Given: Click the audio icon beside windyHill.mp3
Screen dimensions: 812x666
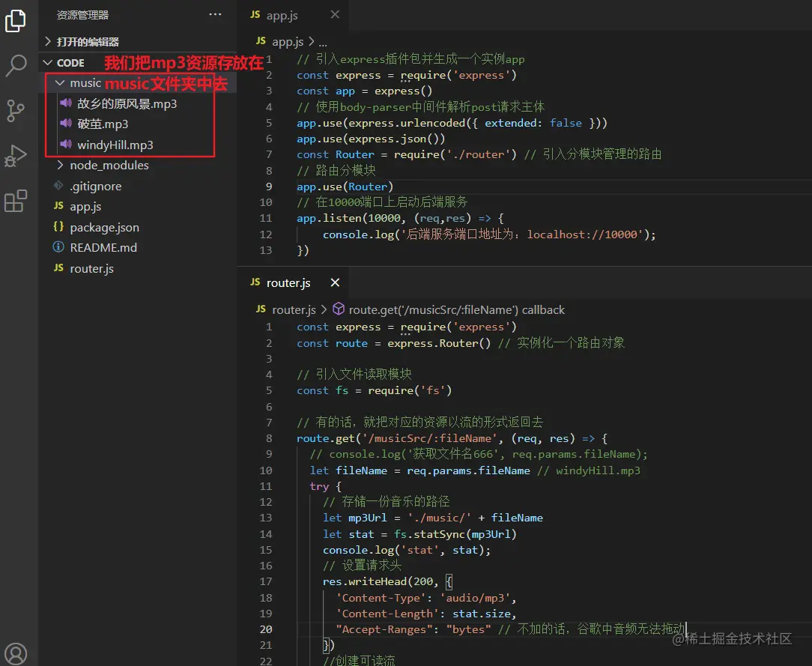Looking at the screenshot, I should [66, 144].
